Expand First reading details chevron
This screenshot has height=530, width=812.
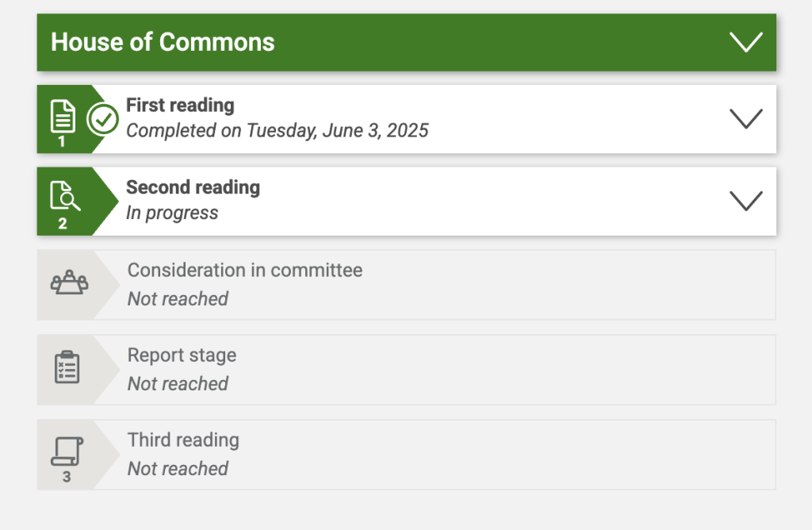pyautogui.click(x=745, y=119)
